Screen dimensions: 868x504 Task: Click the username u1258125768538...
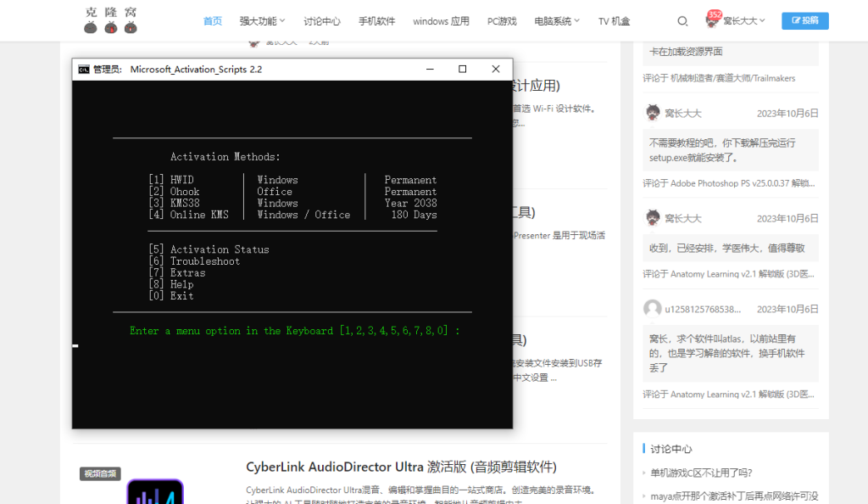tap(703, 309)
